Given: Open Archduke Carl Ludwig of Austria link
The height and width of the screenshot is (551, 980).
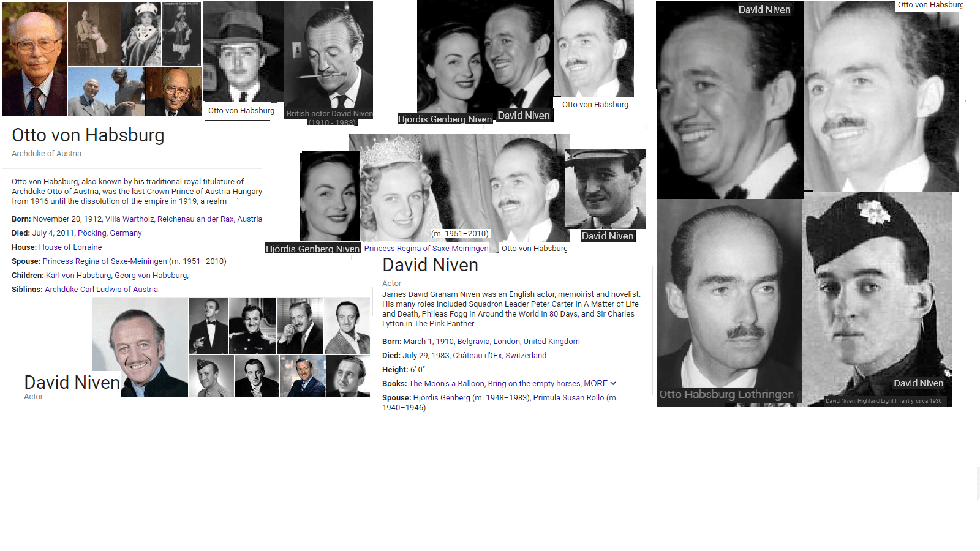Looking at the screenshot, I should click(x=102, y=290).
